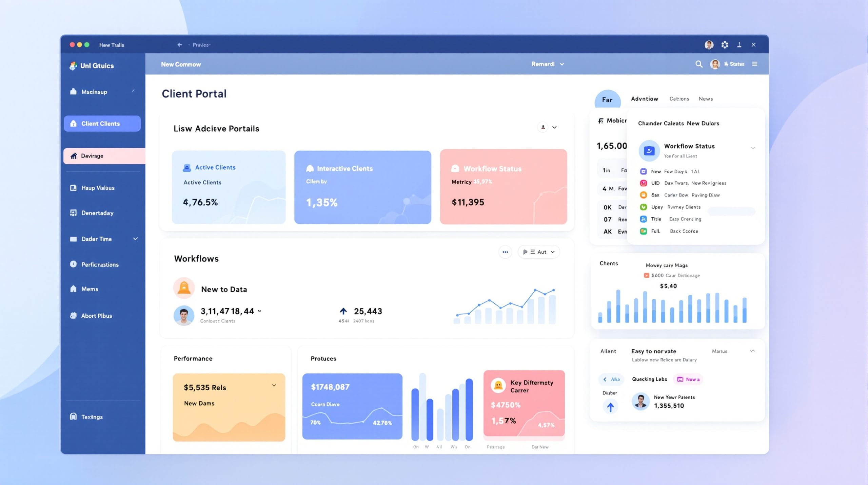Click the avatar beside Conloutt Clants

coord(184,315)
